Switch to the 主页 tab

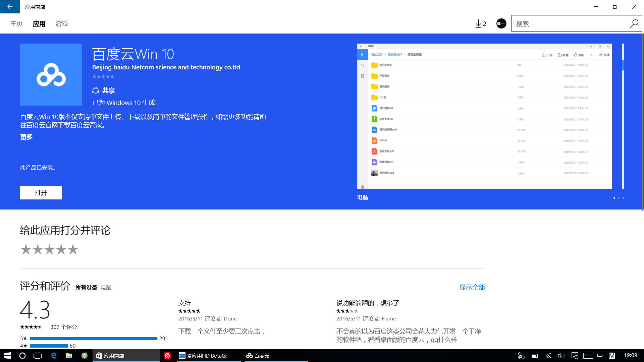(16, 23)
